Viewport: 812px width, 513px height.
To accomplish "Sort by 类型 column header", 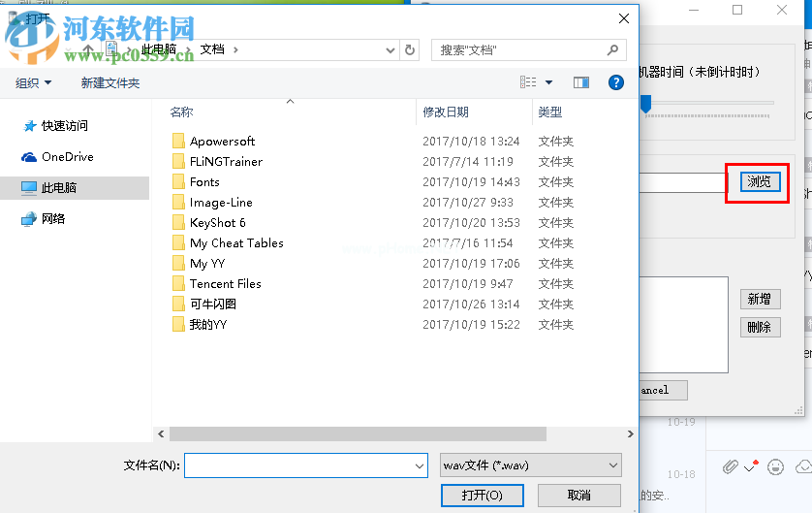I will point(550,112).
